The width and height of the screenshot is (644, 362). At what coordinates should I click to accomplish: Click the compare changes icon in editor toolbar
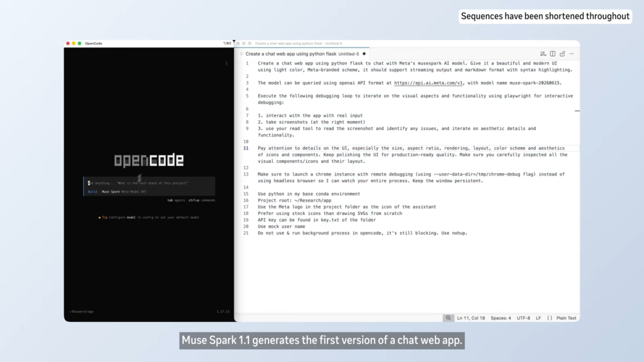click(x=543, y=54)
